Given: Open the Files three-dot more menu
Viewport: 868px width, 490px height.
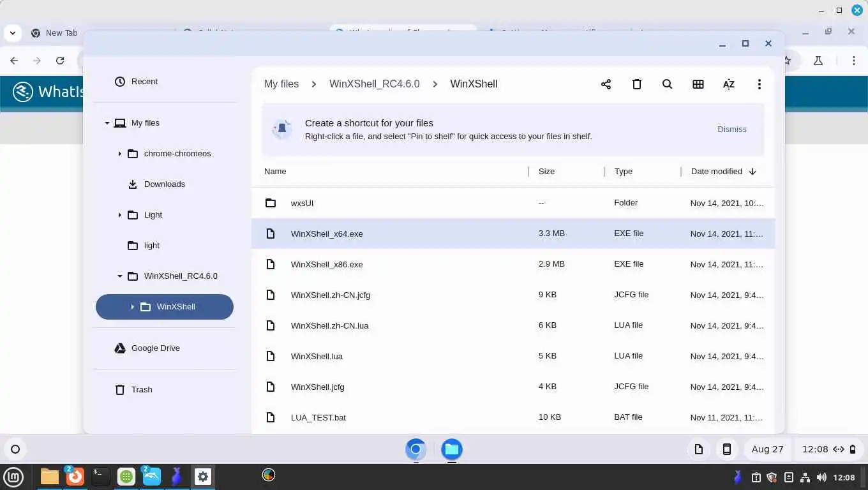Looking at the screenshot, I should click(759, 84).
